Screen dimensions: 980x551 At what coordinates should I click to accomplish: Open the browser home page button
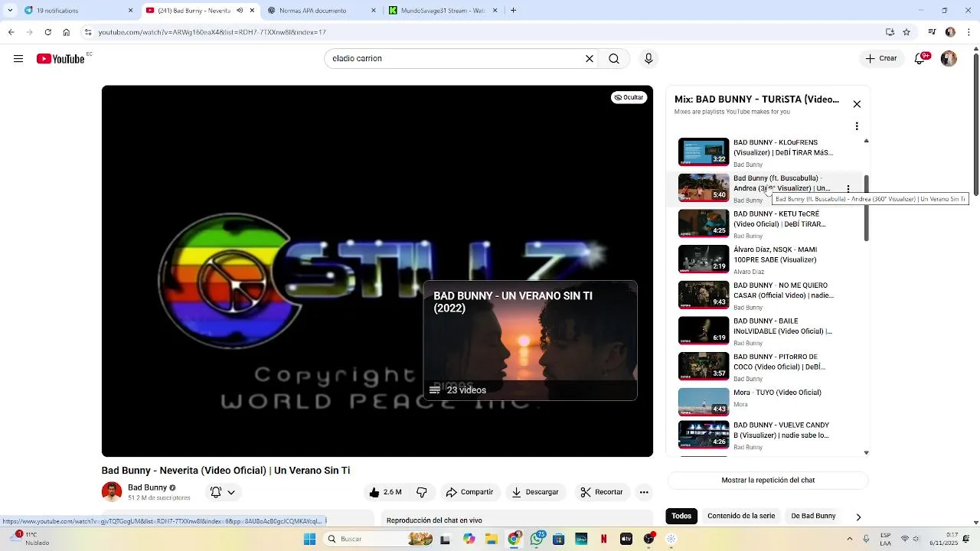pyautogui.click(x=67, y=32)
